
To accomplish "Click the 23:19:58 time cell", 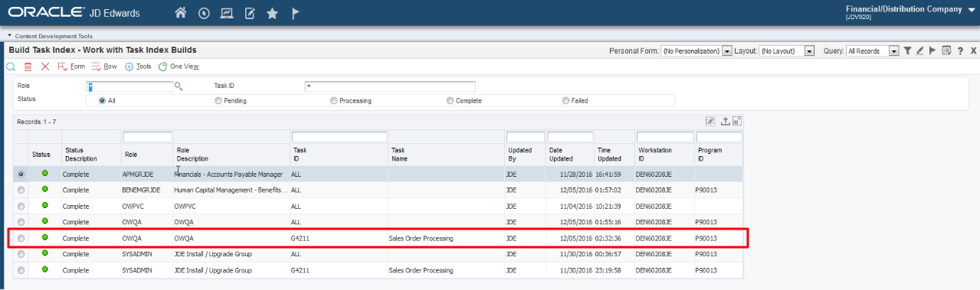I will click(615, 270).
